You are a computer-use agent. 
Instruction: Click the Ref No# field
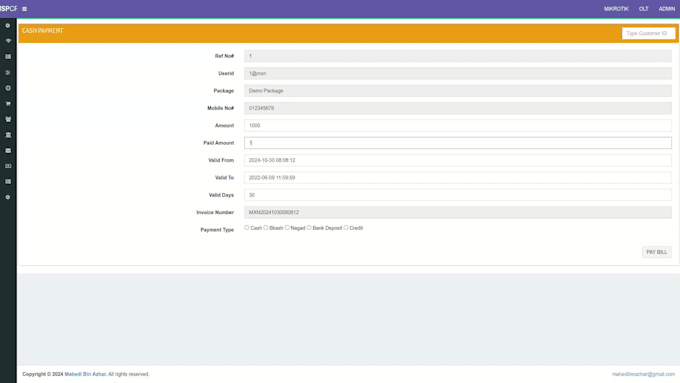coord(458,56)
